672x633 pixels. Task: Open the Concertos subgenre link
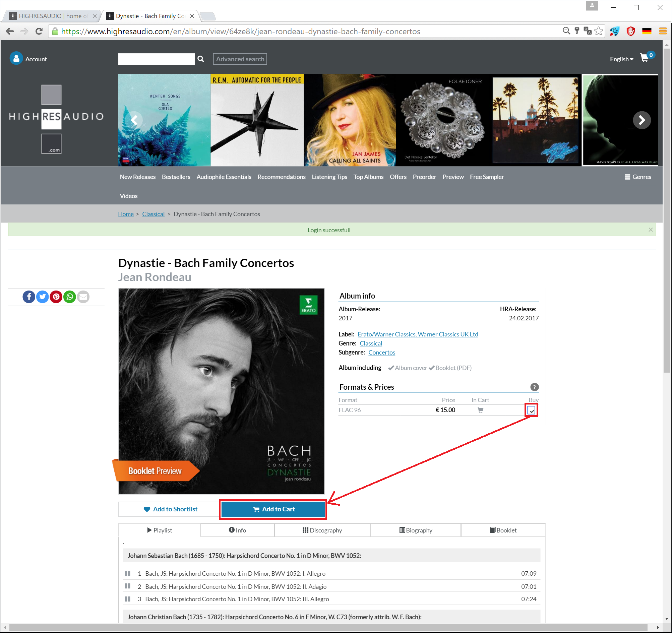click(382, 353)
